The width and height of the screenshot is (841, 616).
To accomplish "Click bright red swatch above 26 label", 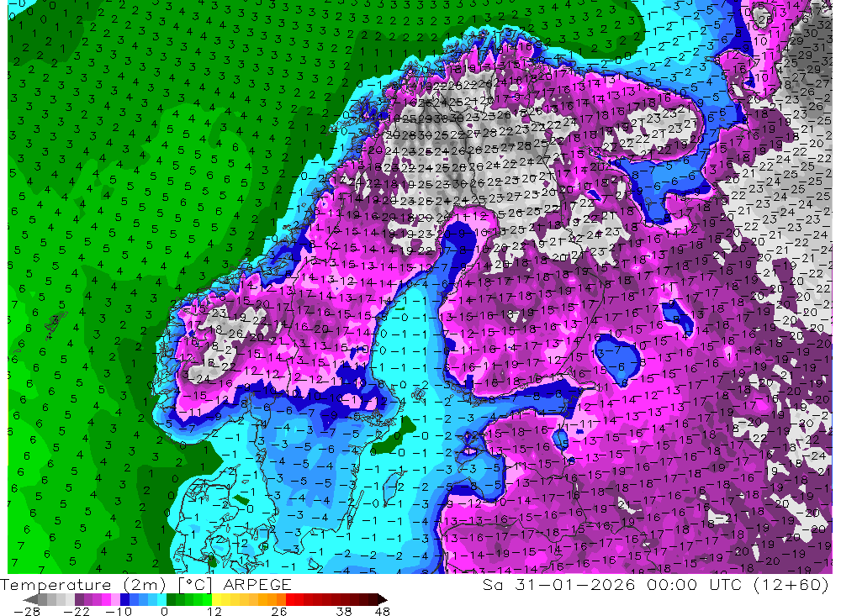I will point(290,599).
